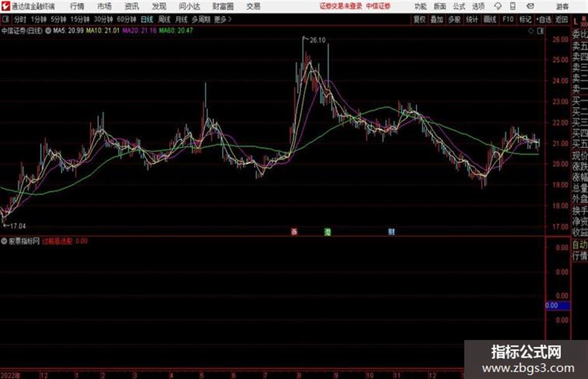Switch to 15分钟 period
Viewport: 588px width, 379px height.
coord(80,19)
